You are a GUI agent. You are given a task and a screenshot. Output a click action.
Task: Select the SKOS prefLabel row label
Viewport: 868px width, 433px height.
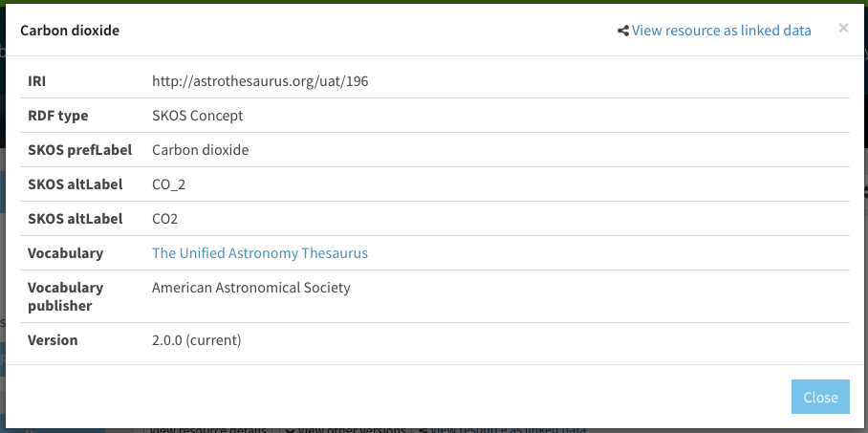click(79, 150)
